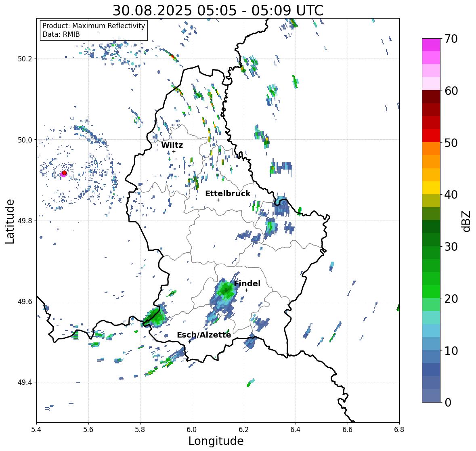Image resolution: width=476 pixels, height=451 pixels.
Task: Click the yellow 40 dBZ colorbar segment
Action: [431, 188]
